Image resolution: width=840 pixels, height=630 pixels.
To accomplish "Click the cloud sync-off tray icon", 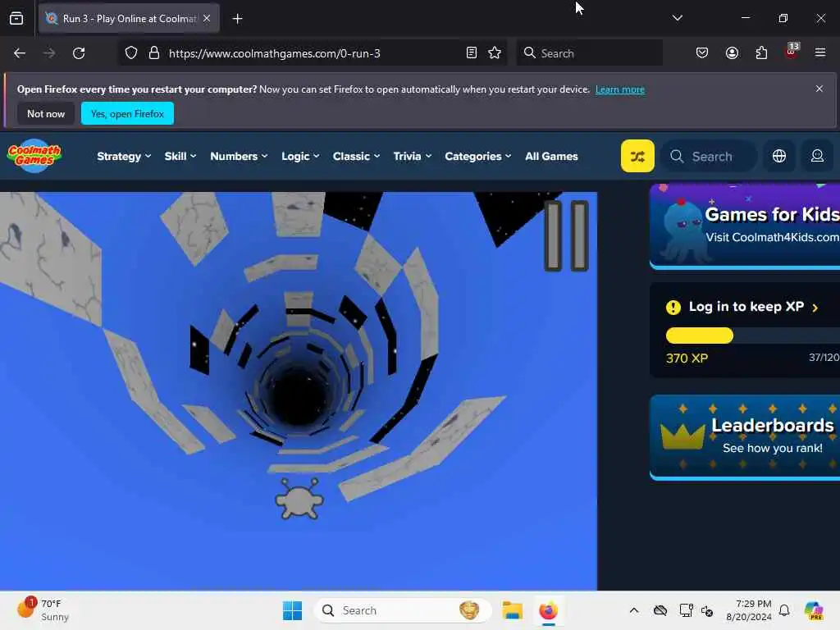I will pyautogui.click(x=660, y=610).
